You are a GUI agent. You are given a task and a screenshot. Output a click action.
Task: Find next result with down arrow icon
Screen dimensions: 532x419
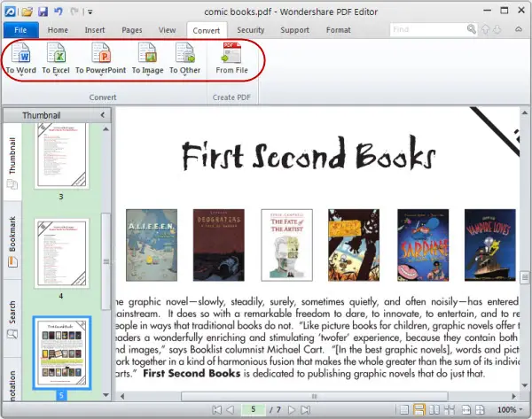[x=497, y=29]
